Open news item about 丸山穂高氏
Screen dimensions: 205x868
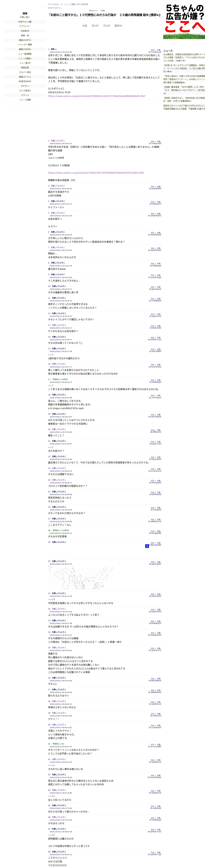click(184, 57)
